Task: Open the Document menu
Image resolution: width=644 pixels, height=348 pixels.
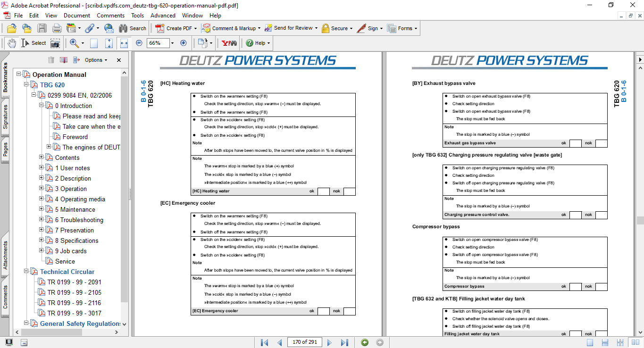Action: click(x=77, y=16)
